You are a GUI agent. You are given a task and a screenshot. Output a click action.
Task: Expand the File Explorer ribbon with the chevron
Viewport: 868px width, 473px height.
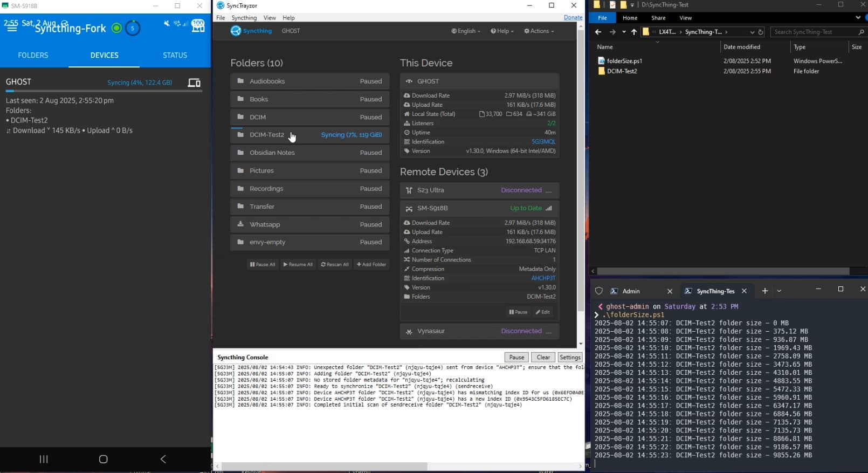point(858,18)
